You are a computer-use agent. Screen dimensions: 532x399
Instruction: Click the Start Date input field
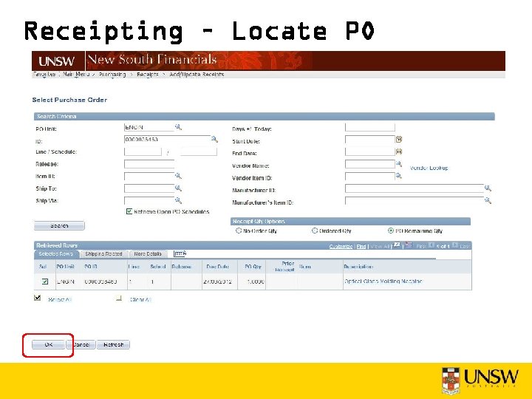click(370, 140)
